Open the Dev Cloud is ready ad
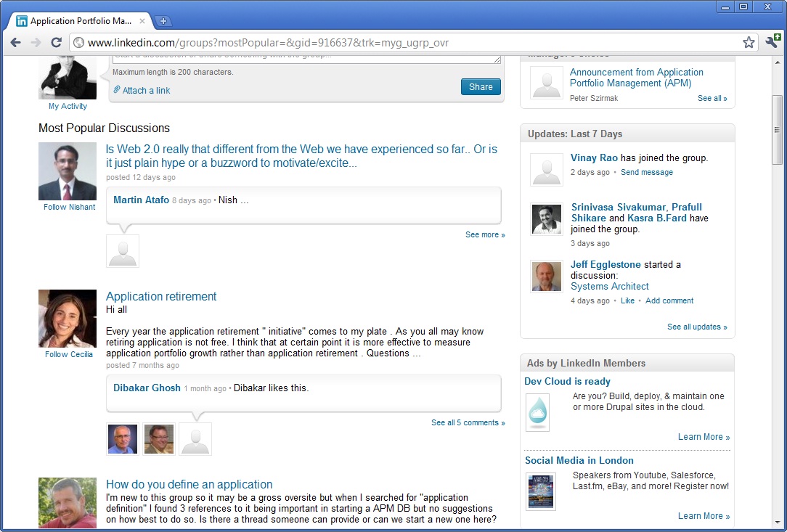The height and width of the screenshot is (532, 787). 567,382
